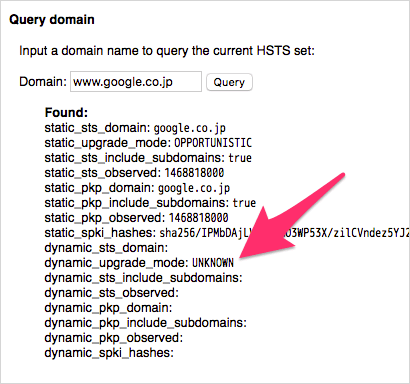Click the dynamic_pkp_include_subdomains label
This screenshot has width=410, height=384.
[145, 323]
